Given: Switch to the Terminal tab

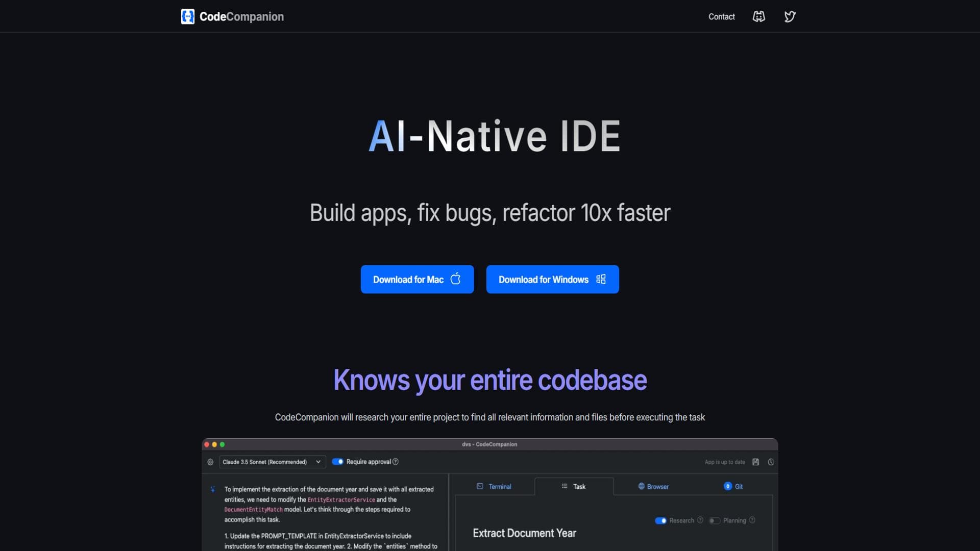Looking at the screenshot, I should [x=494, y=486].
